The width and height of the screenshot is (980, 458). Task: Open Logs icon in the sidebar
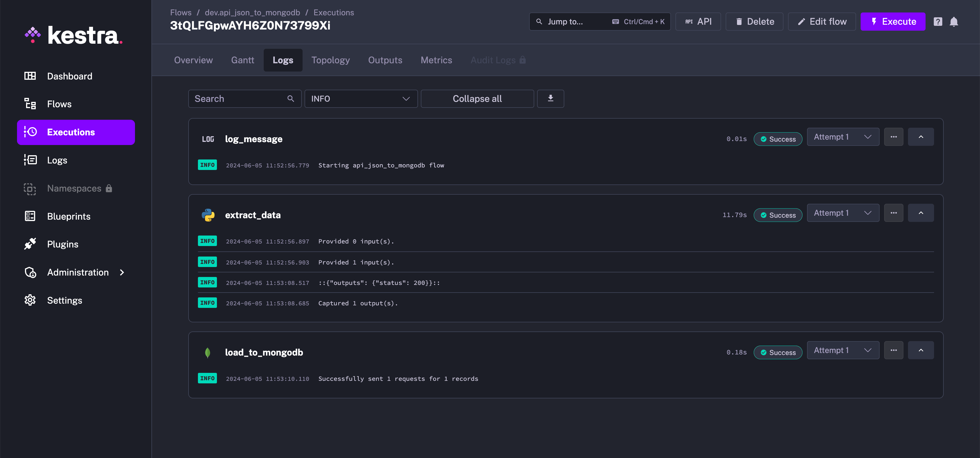(x=30, y=160)
